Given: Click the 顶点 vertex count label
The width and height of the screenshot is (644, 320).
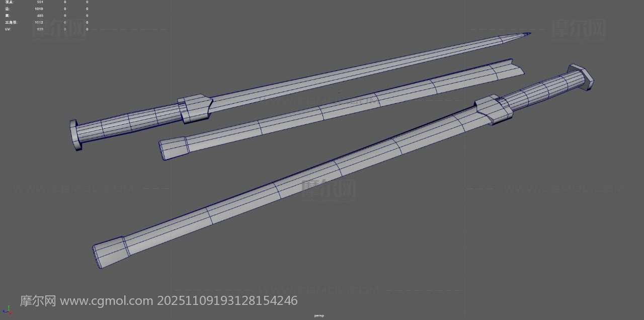Looking at the screenshot, I should (x=10, y=2).
